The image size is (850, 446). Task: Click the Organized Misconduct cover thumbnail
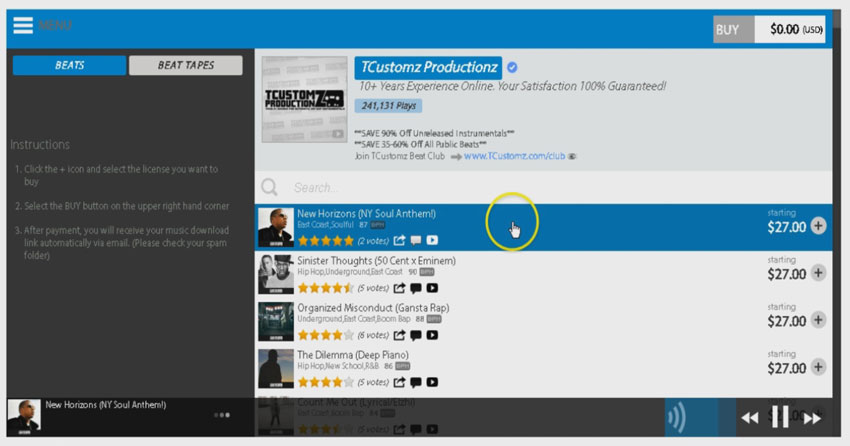click(x=275, y=321)
